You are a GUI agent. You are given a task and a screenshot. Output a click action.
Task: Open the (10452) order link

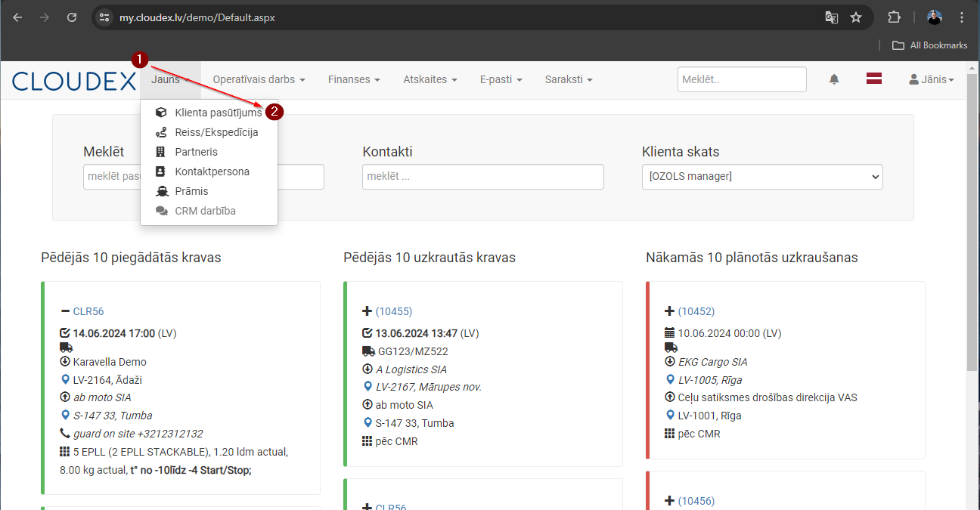coord(696,311)
